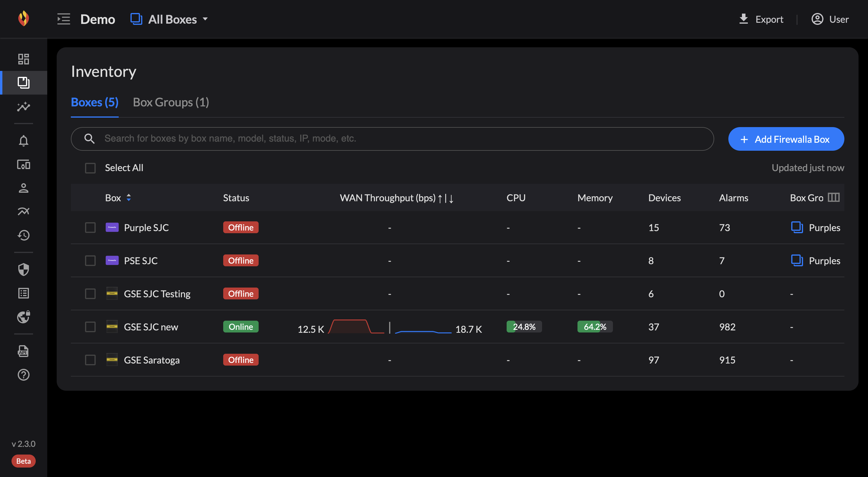Open the Devices sidebar icon
868x477 pixels.
[24, 165]
